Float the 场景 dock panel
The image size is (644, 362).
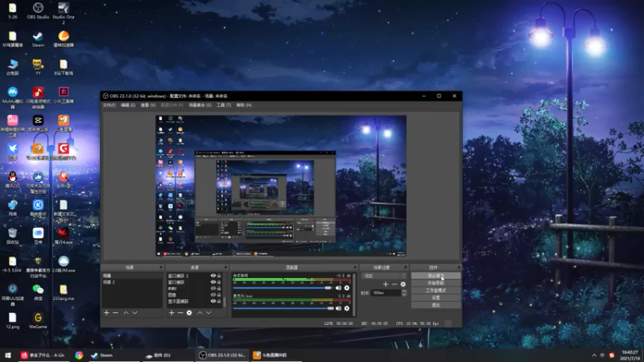[x=161, y=267]
